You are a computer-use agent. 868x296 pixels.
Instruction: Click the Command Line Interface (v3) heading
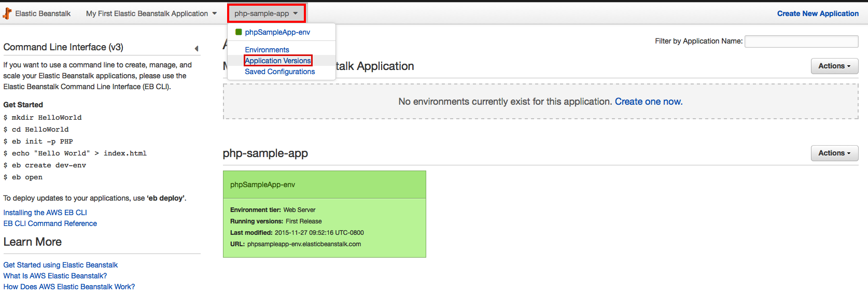pos(63,47)
